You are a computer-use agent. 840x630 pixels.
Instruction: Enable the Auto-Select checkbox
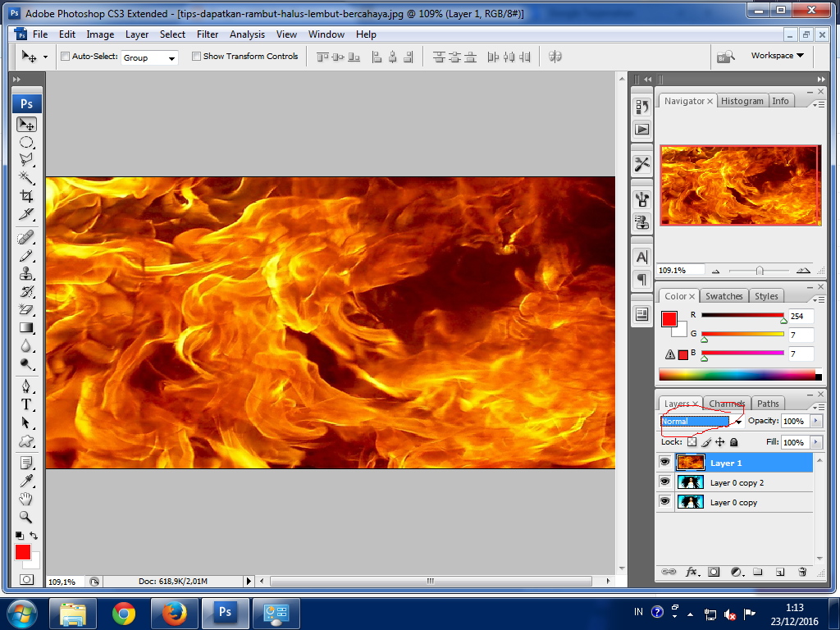point(63,57)
